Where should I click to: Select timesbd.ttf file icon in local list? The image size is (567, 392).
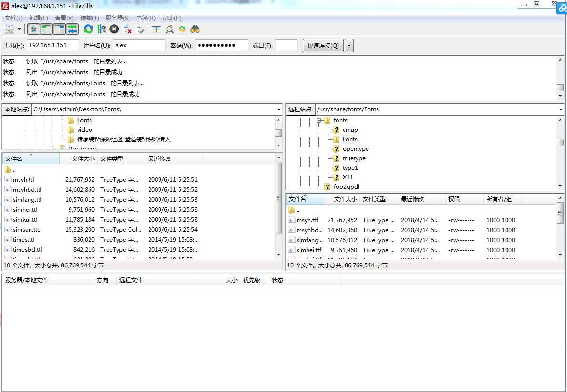8,250
